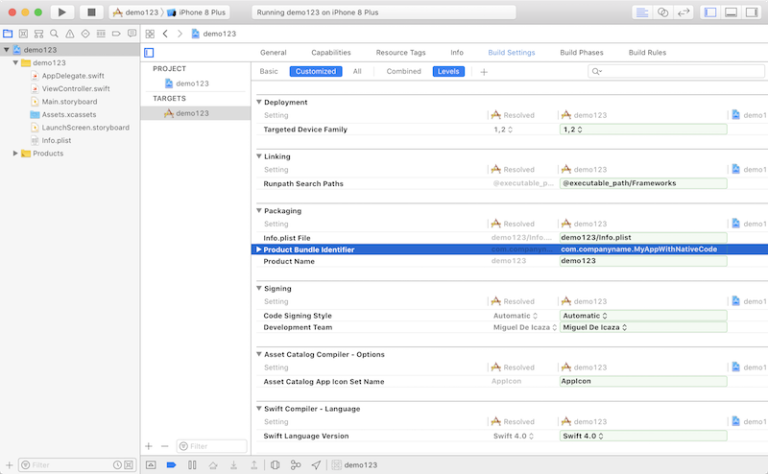Open the Debug navigator
Image resolution: width=768 pixels, height=474 pixels.
point(101,34)
